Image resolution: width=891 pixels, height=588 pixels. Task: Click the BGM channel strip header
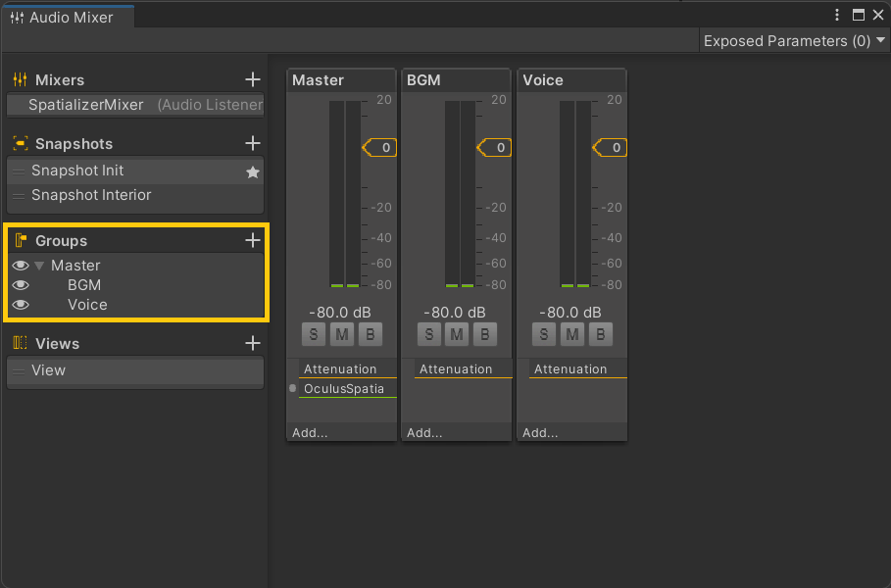click(457, 80)
